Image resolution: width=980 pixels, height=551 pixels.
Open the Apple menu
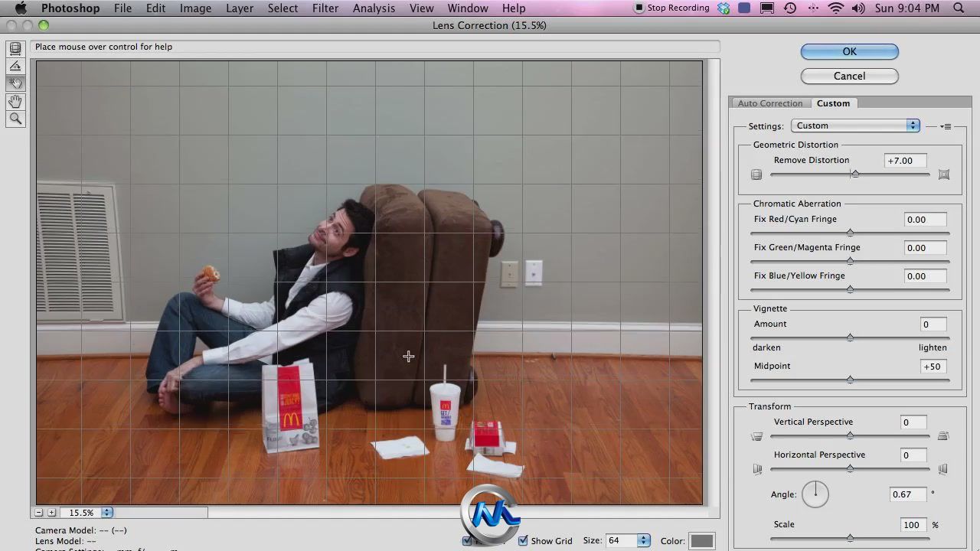21,8
